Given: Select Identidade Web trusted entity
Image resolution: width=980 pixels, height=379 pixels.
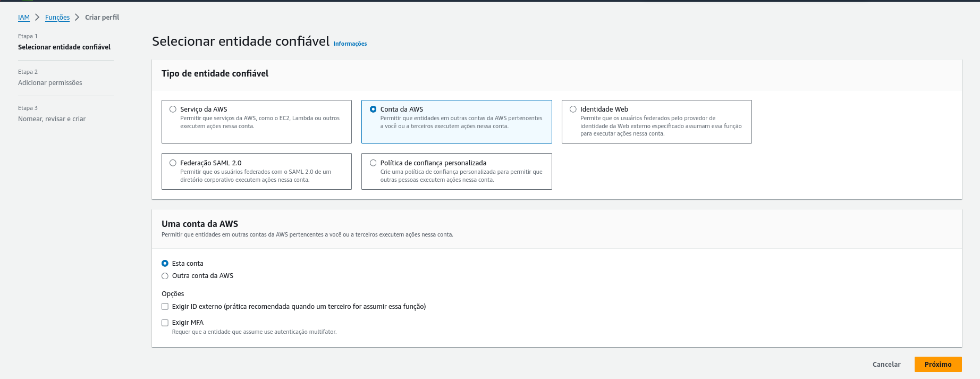Looking at the screenshot, I should (x=573, y=110).
